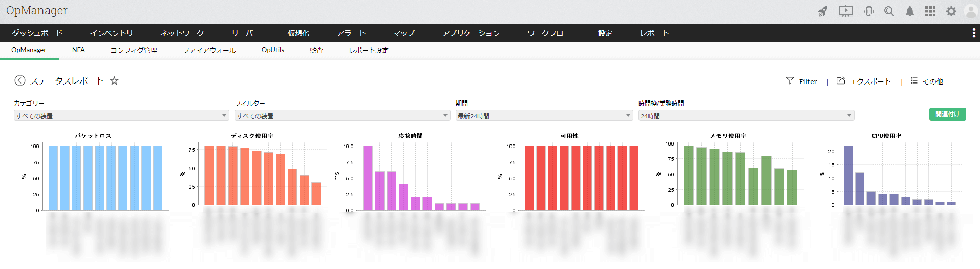Mark ステータスレポート as favorite with star
The height and width of the screenshot is (269, 980).
[x=114, y=80]
